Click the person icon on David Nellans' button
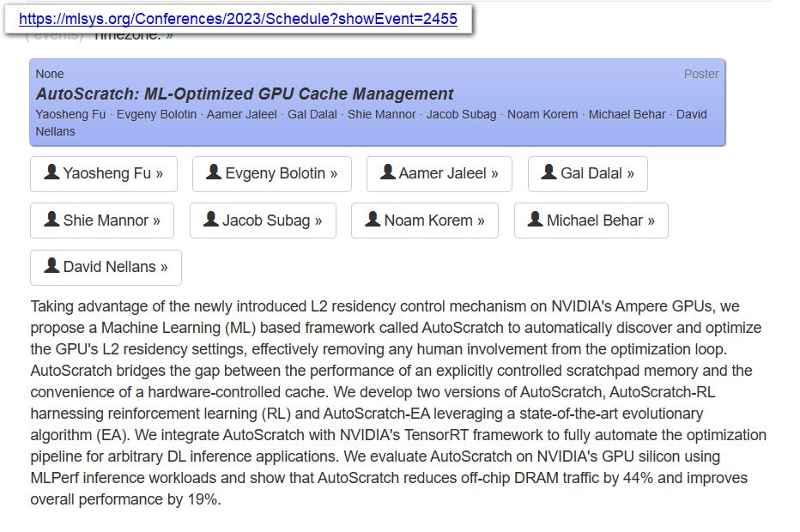The height and width of the screenshot is (532, 800). coord(53,267)
